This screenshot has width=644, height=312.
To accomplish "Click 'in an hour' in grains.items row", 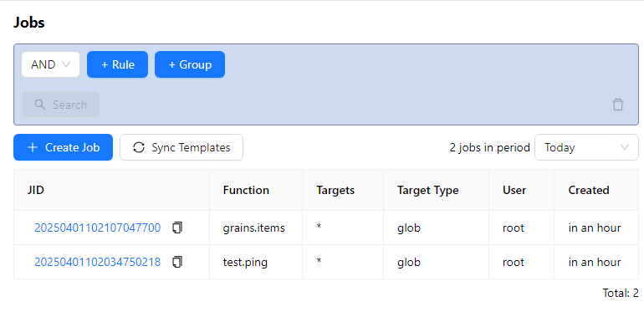I will coord(595,228).
